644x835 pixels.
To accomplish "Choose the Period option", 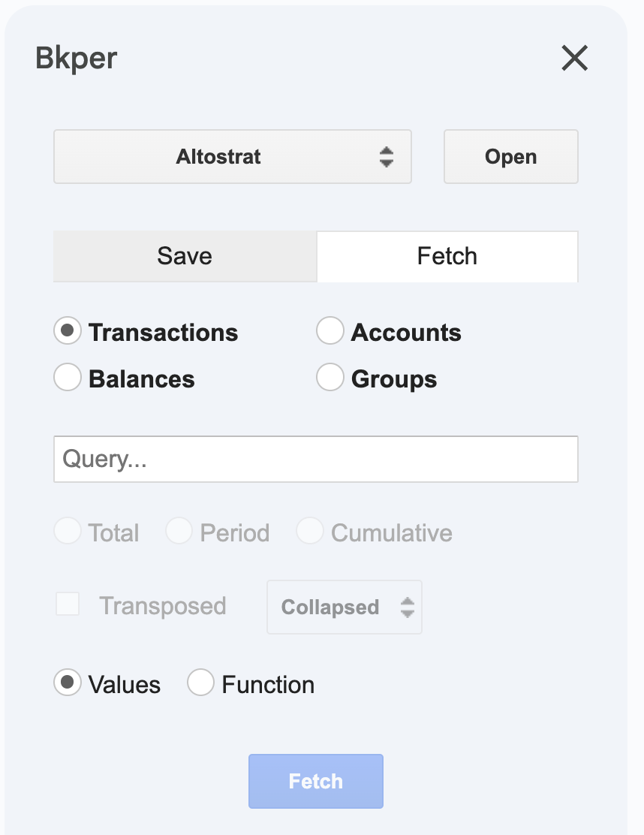I will (x=180, y=530).
